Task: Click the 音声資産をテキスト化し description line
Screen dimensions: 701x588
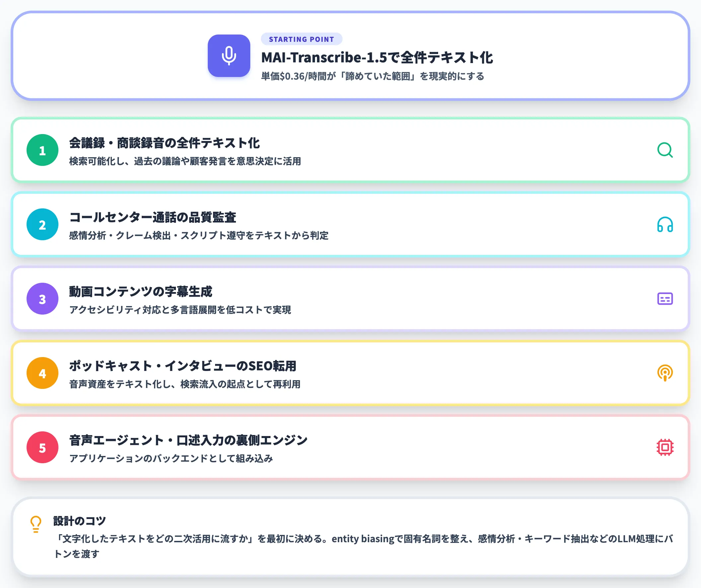Action: [185, 384]
